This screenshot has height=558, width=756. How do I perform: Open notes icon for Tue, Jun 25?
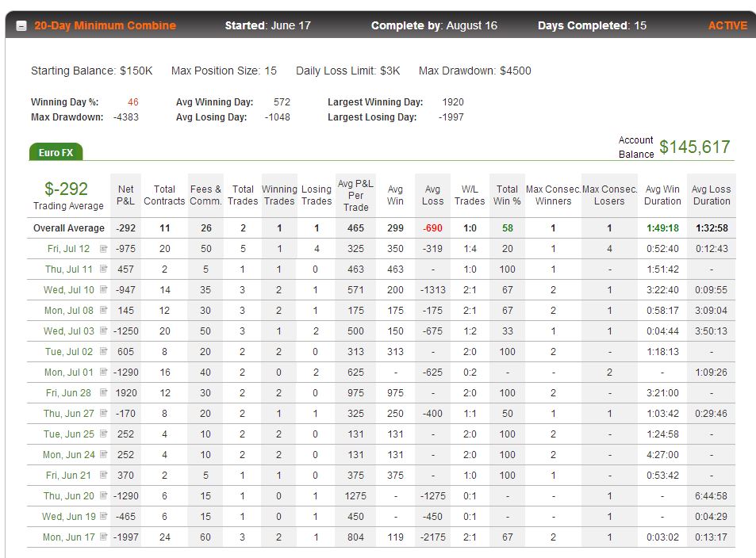point(103,434)
